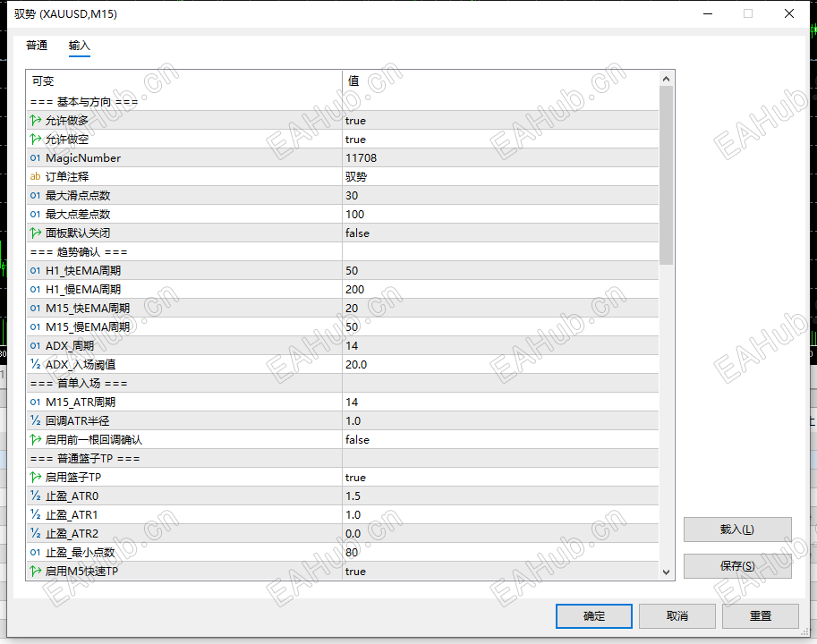Click the bool icon beside 启用M5快速TP
The image size is (817, 644).
point(36,572)
